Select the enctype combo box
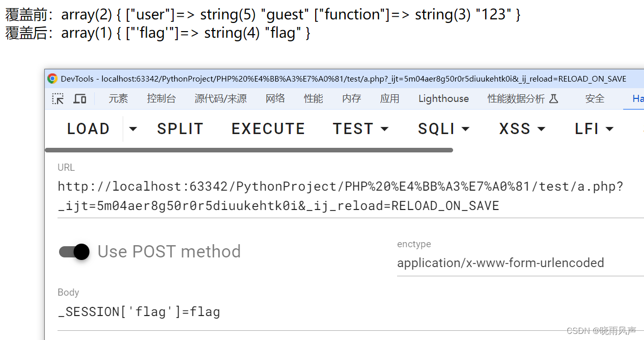 pos(520,263)
